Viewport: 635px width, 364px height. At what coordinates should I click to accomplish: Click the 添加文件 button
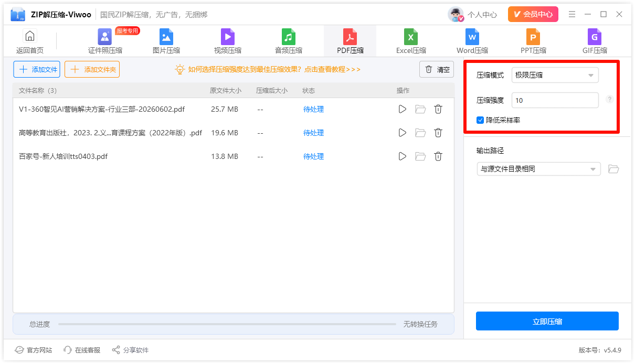[37, 69]
